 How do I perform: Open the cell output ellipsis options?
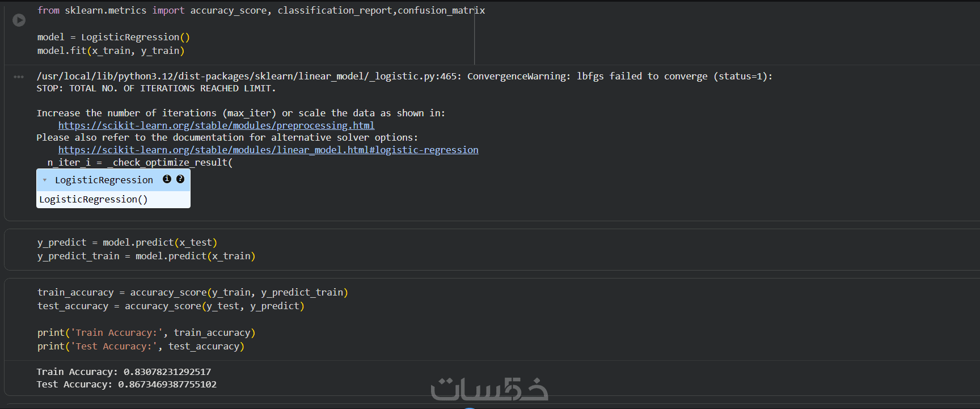[x=19, y=77]
